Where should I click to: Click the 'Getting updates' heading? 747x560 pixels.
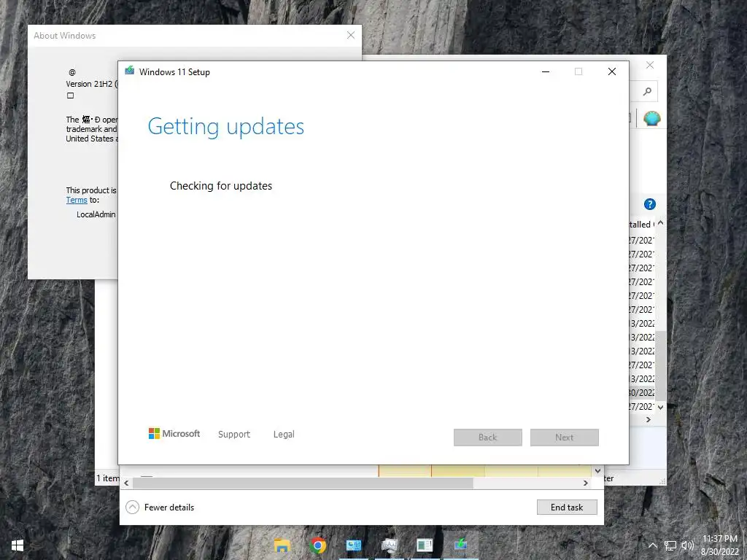click(x=226, y=127)
